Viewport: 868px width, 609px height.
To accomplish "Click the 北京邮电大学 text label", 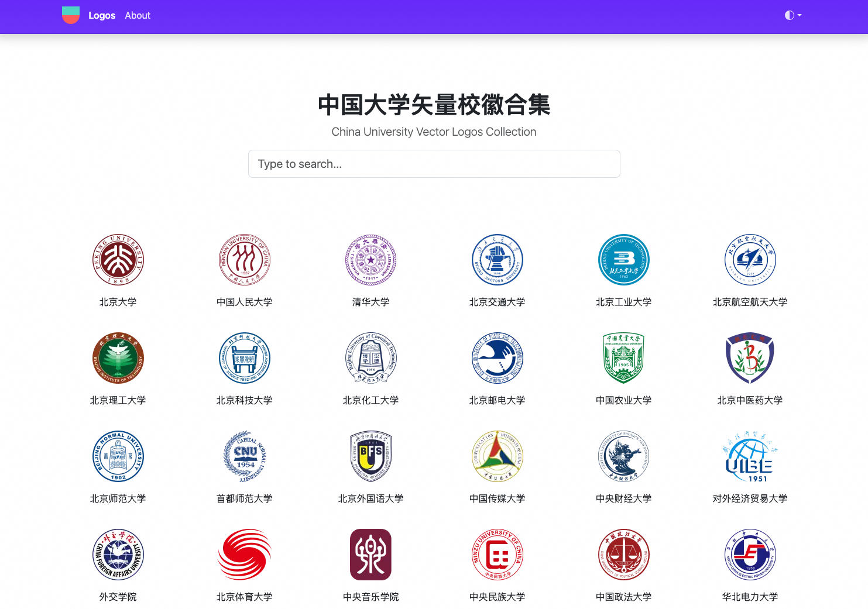I will click(498, 400).
